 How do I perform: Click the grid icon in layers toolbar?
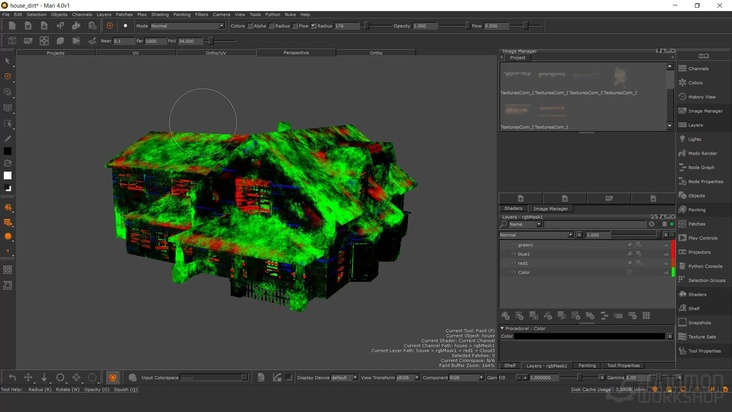point(646,316)
